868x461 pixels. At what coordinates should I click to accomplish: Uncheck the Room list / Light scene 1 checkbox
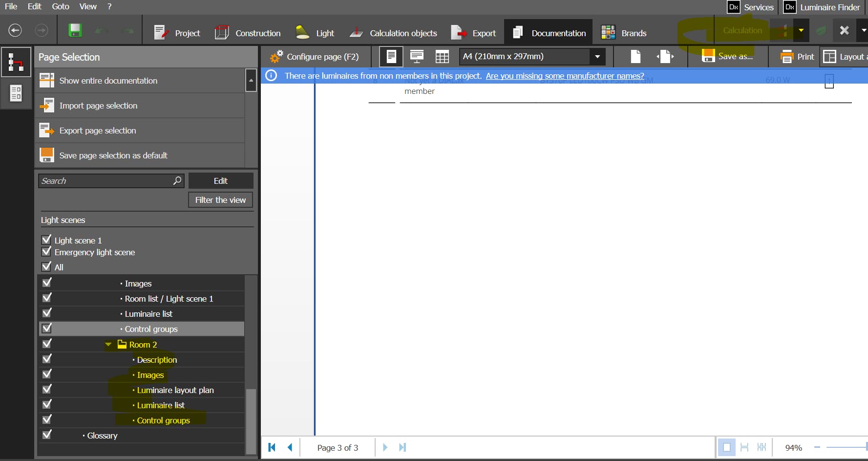(47, 298)
